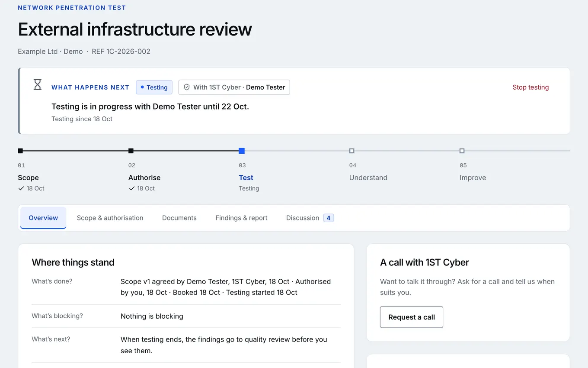Open the Documents tab

179,218
